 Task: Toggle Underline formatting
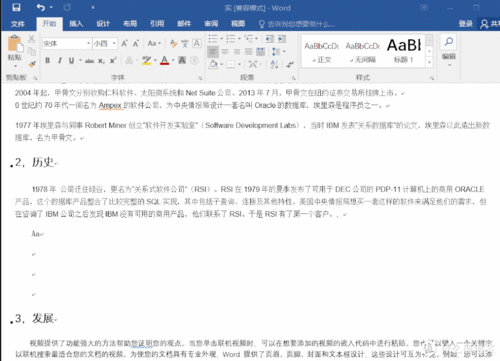coord(71,60)
